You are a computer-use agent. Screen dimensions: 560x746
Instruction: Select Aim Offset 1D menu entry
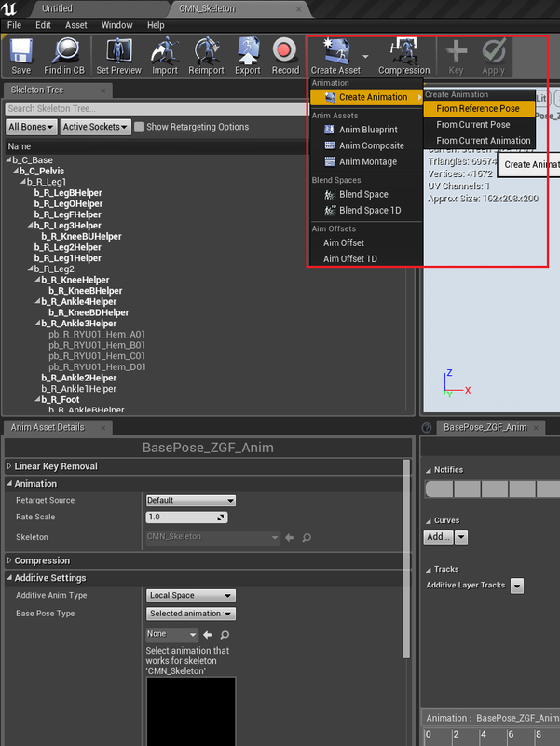pyautogui.click(x=366, y=259)
